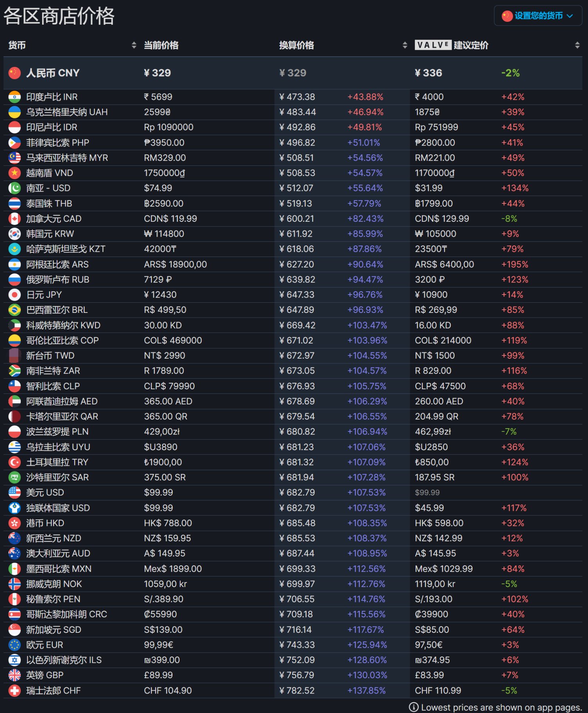Select the 马来西亚林吉特 MYR row name
The image size is (588, 713).
(x=67, y=158)
